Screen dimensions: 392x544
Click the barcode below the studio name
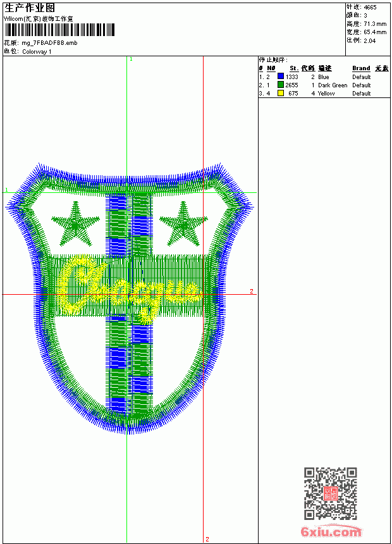59,30
